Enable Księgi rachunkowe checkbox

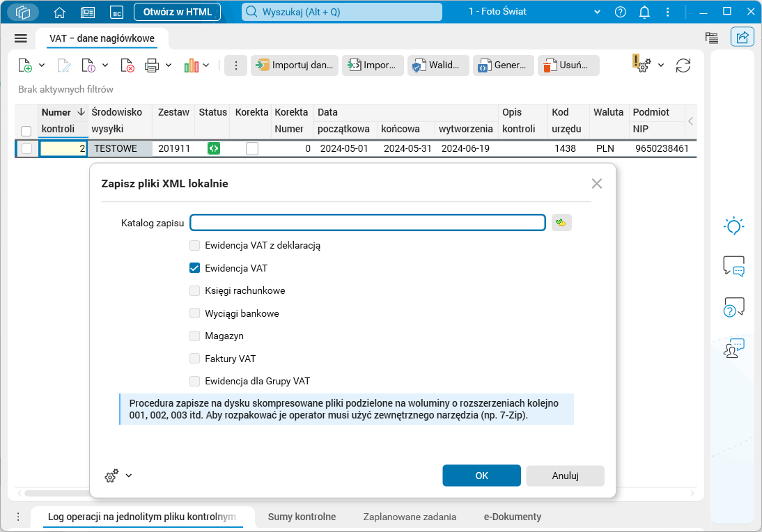point(194,290)
